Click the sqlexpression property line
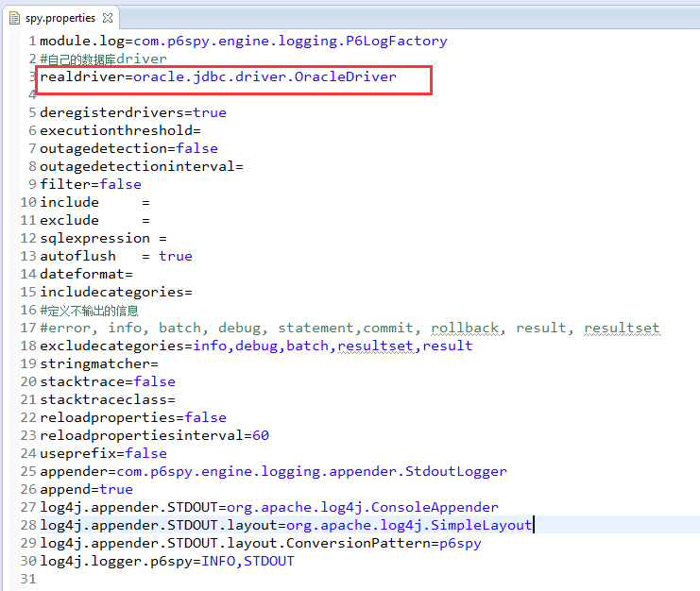700x591 pixels. tap(103, 238)
